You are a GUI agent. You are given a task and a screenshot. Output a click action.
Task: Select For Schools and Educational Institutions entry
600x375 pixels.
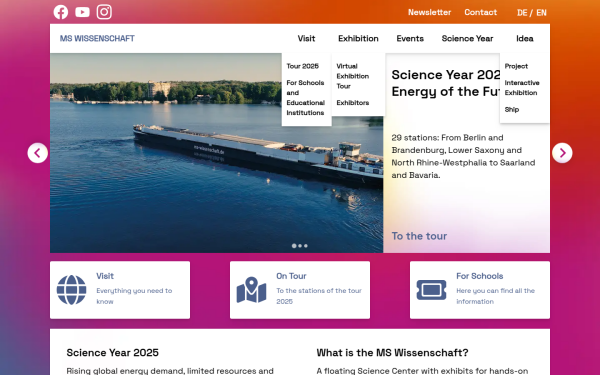tap(305, 98)
